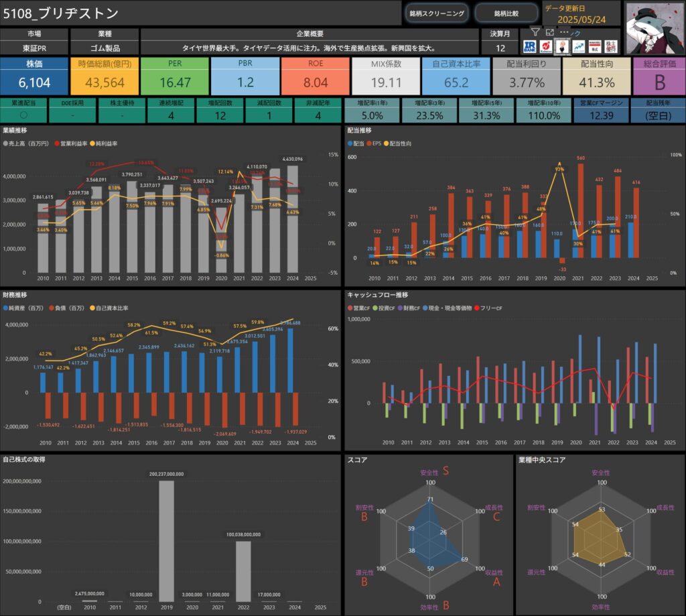Screen dimensions: 686x616
Task: Click the 現金・現金等価物 legend entry
Action: tap(447, 308)
